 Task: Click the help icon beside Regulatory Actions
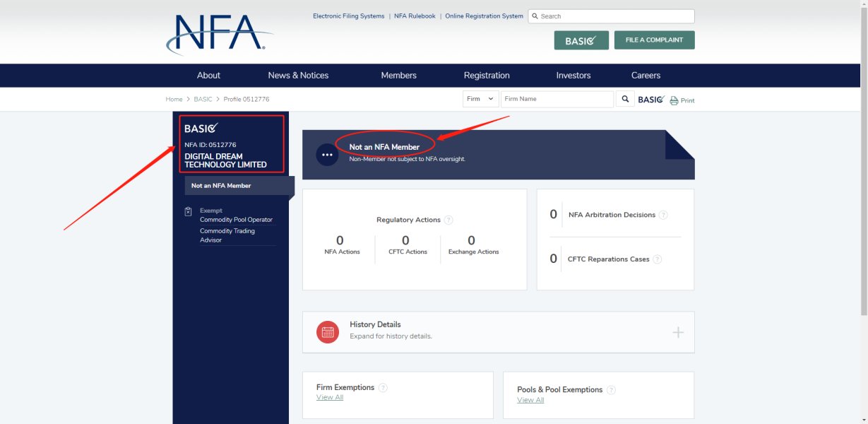(x=448, y=220)
